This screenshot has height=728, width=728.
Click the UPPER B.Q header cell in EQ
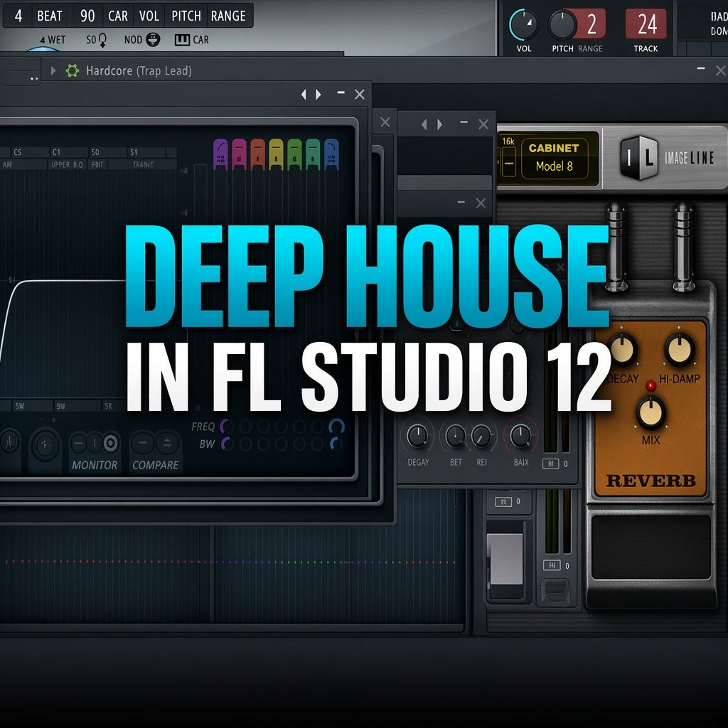[67, 164]
